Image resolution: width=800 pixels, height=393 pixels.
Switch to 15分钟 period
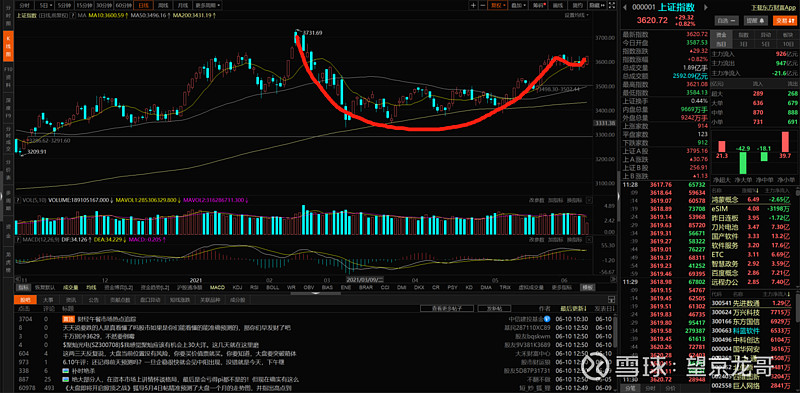pyautogui.click(x=85, y=5)
